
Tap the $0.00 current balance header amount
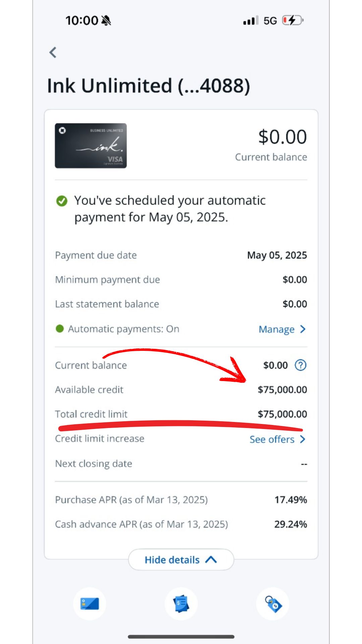[283, 137]
